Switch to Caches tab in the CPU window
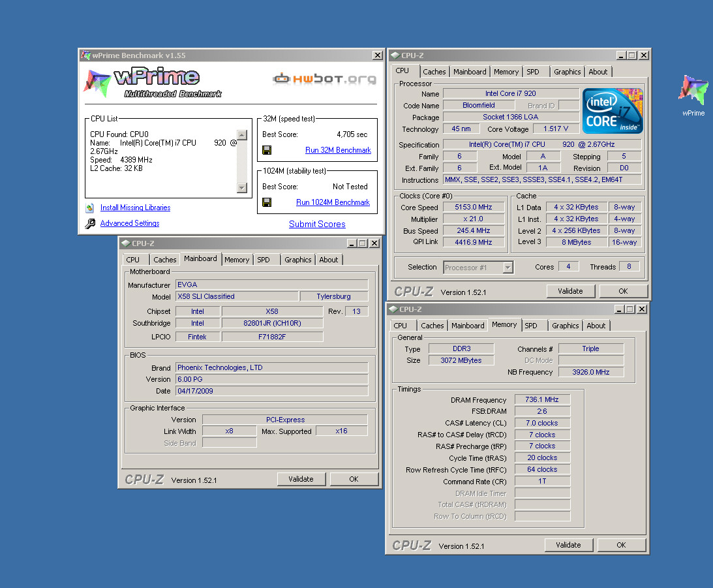The image size is (713, 588). 434,72
